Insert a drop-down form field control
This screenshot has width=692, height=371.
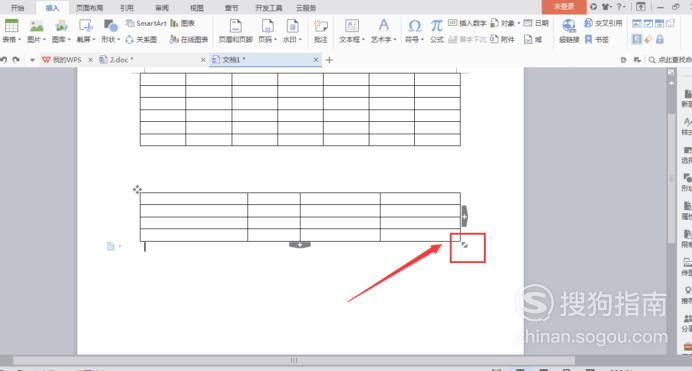(659, 23)
